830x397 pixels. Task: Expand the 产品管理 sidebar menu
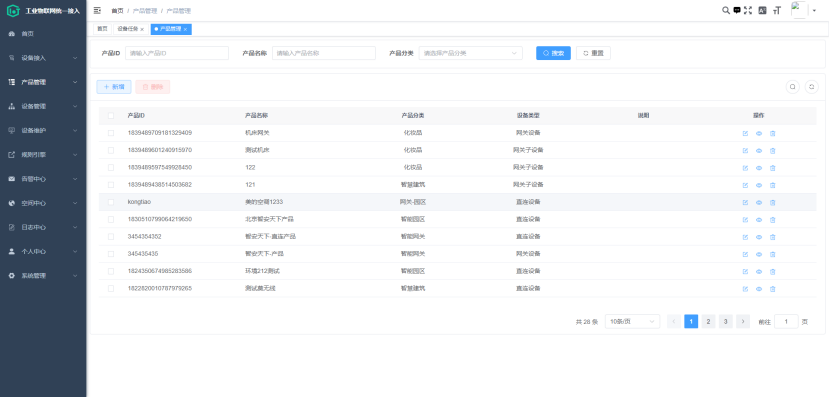43,83
